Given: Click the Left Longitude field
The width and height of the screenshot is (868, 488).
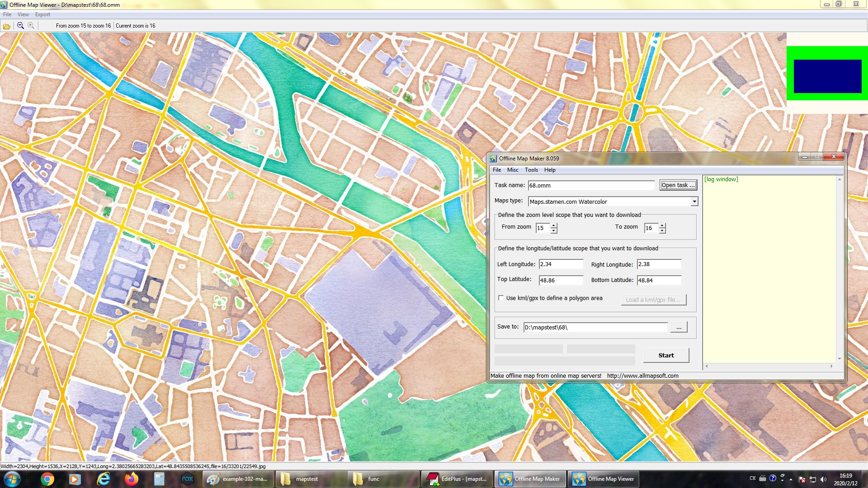Looking at the screenshot, I should (561, 264).
